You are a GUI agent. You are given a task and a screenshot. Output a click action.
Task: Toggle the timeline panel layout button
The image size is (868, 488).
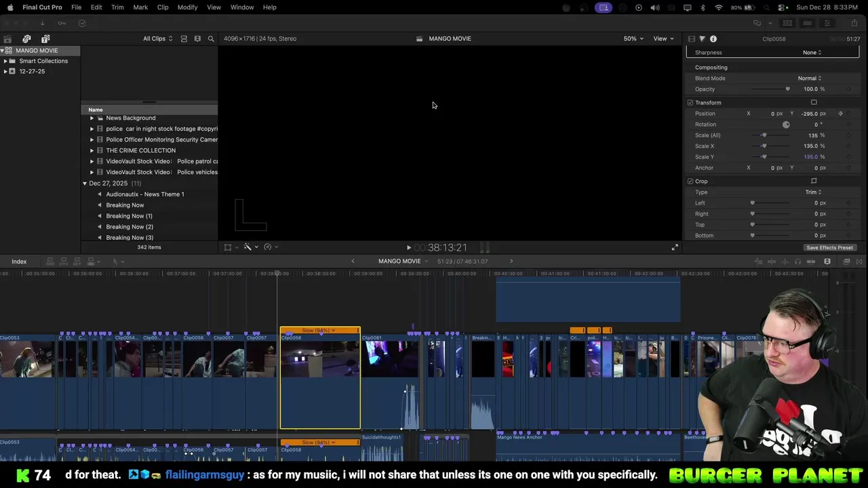(808, 23)
